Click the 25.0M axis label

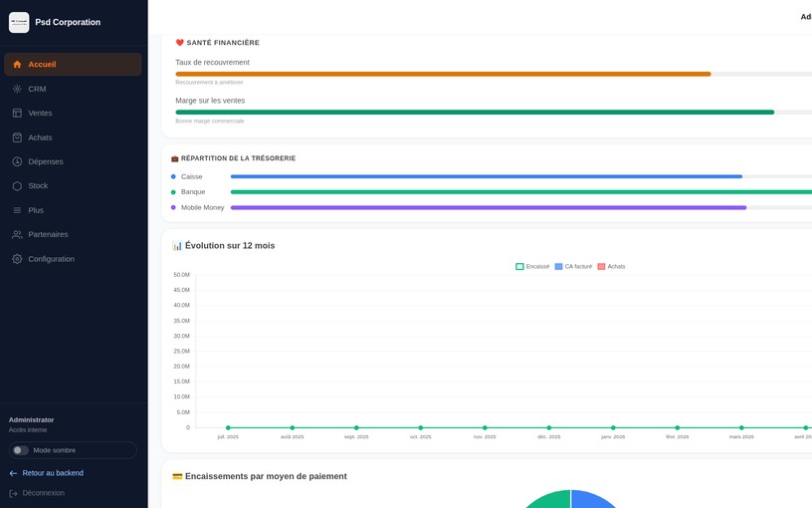coord(182,351)
